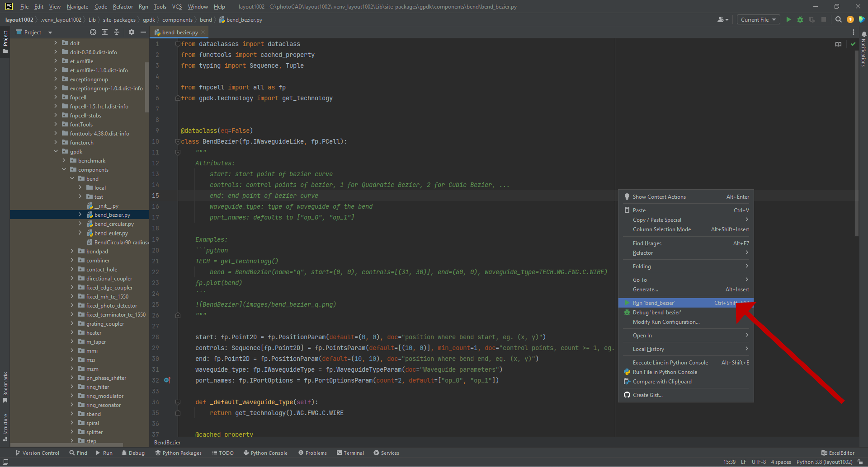This screenshot has height=467, width=868.
Task: Open the Project panel gear options
Action: coord(132,32)
